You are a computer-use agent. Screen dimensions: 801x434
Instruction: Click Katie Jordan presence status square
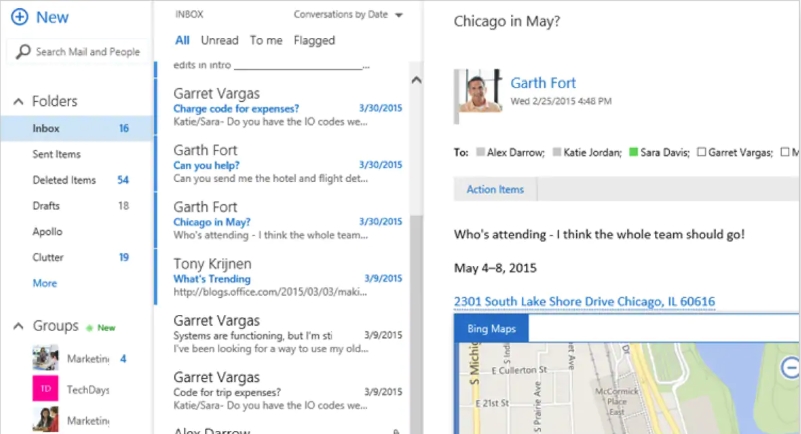click(x=558, y=153)
